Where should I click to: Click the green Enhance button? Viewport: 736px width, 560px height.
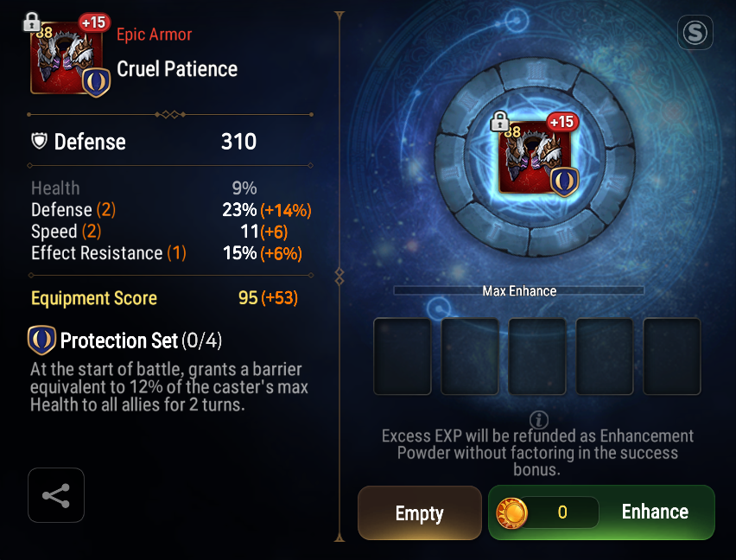tap(601, 512)
